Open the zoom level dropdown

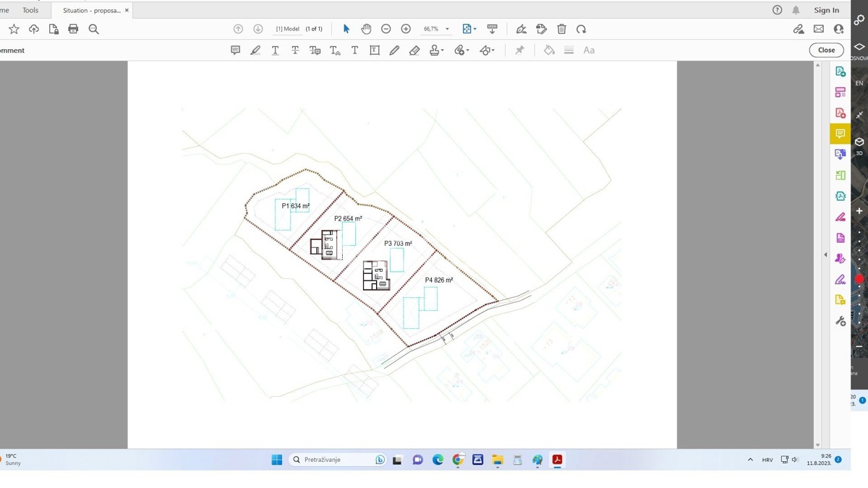pyautogui.click(x=447, y=29)
